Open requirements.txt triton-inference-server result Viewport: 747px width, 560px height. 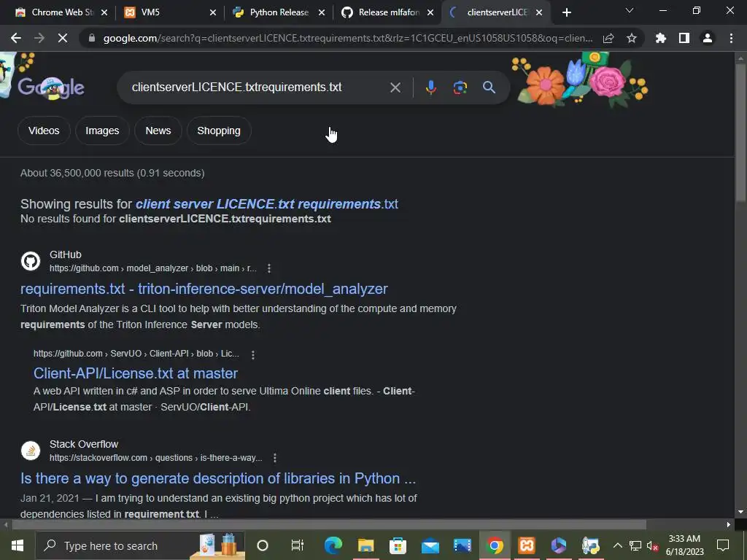coord(204,289)
